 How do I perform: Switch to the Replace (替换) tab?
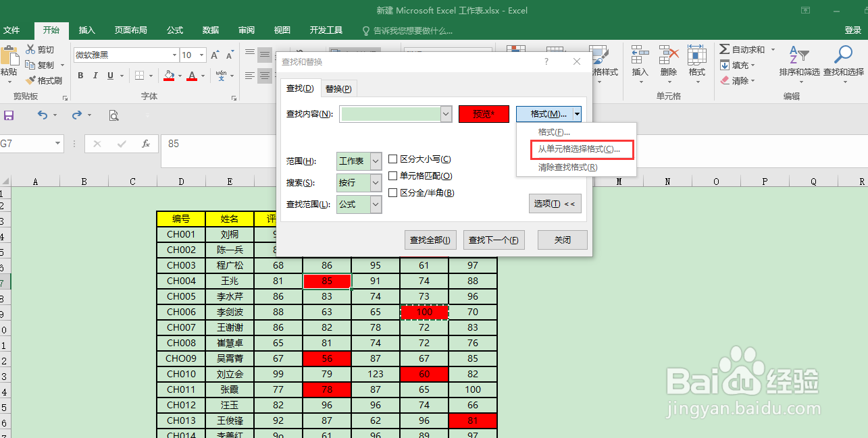tap(338, 88)
